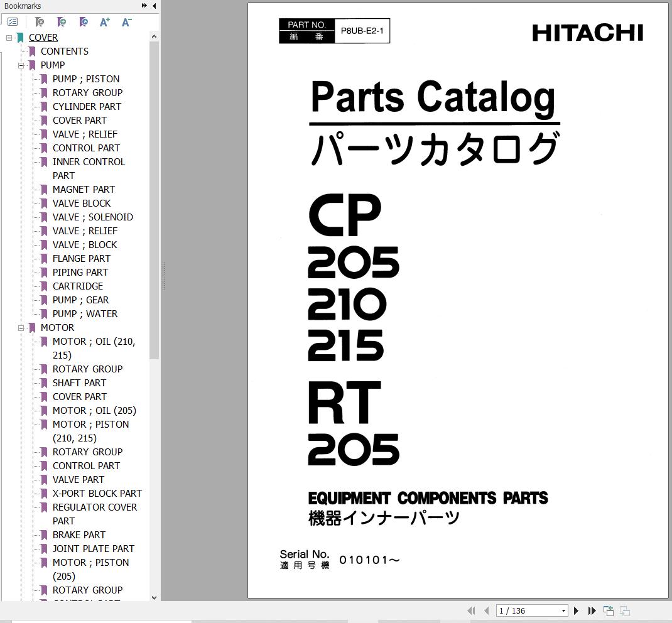Click the bookmarks panel vertical scrollbar thumb
672x623 pixels.
[154, 200]
